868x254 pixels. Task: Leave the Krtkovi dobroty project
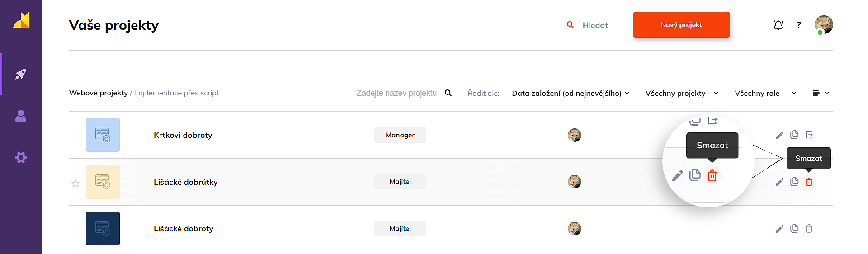[x=809, y=135]
